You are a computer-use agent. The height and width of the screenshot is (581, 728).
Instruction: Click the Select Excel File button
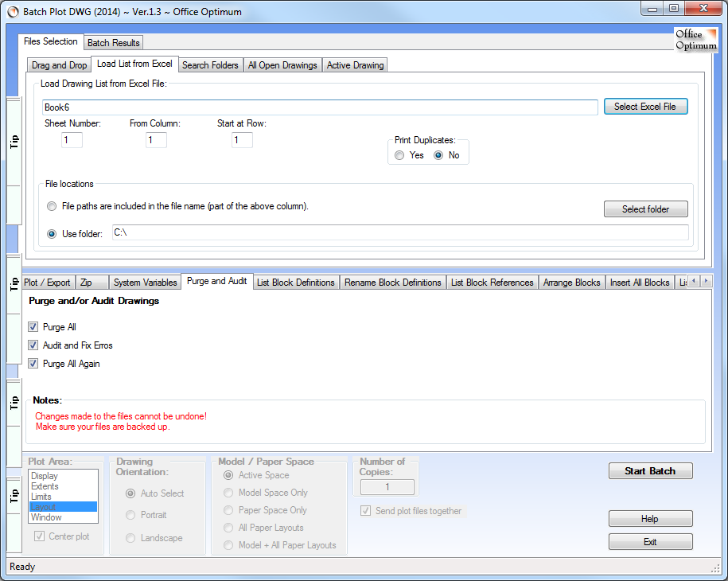(x=645, y=107)
